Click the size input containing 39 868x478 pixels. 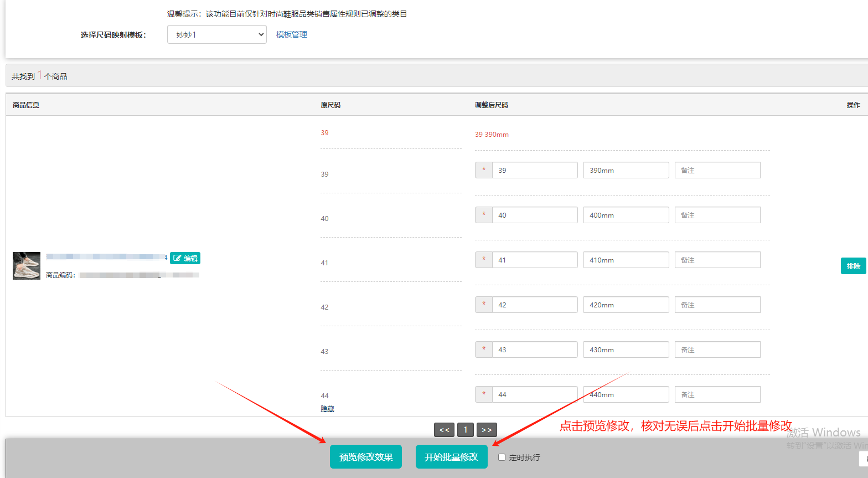[x=534, y=170]
